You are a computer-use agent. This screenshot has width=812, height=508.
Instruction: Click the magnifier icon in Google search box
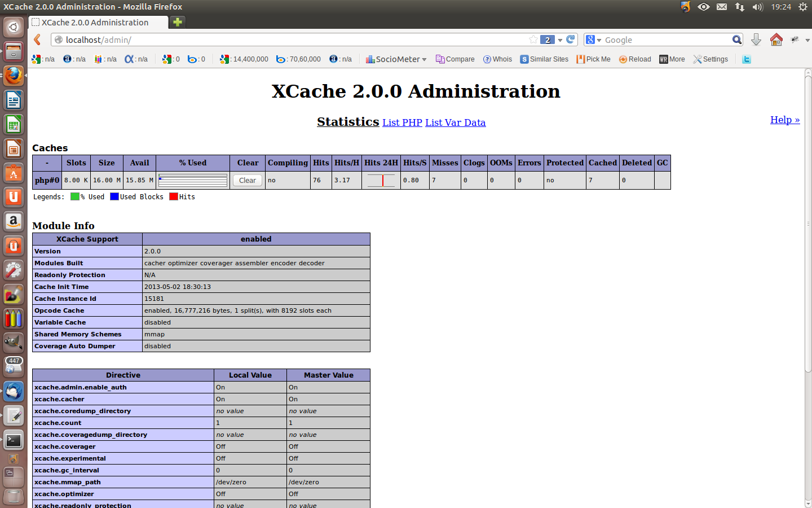(x=736, y=40)
